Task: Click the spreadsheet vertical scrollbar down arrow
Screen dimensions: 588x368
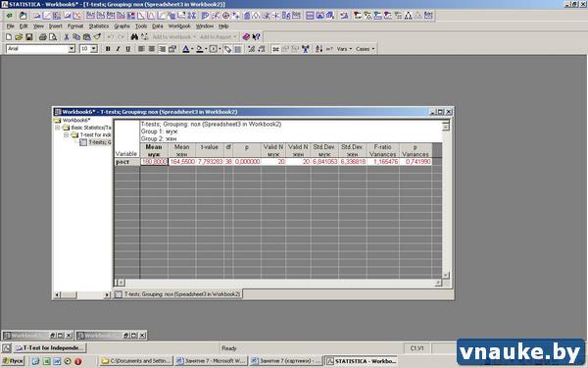Action: (x=446, y=275)
